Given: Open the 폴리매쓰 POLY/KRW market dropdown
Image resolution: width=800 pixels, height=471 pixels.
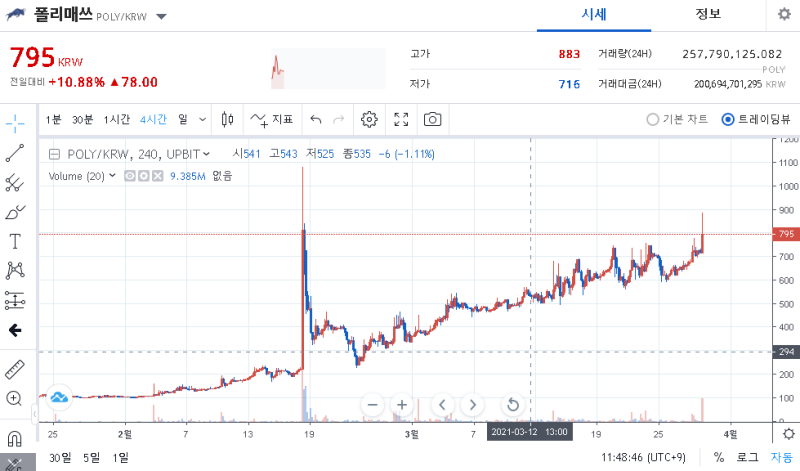Looking at the screenshot, I should tap(161, 17).
